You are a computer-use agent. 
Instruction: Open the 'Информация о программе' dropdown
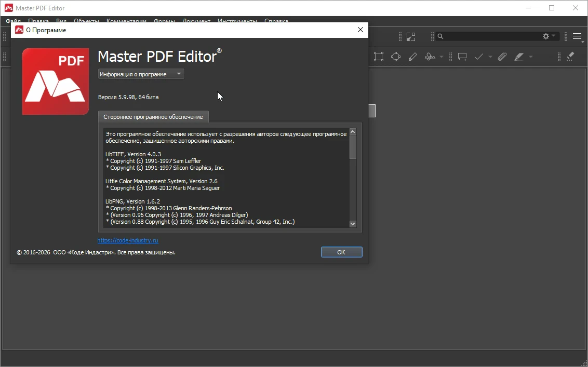[141, 74]
